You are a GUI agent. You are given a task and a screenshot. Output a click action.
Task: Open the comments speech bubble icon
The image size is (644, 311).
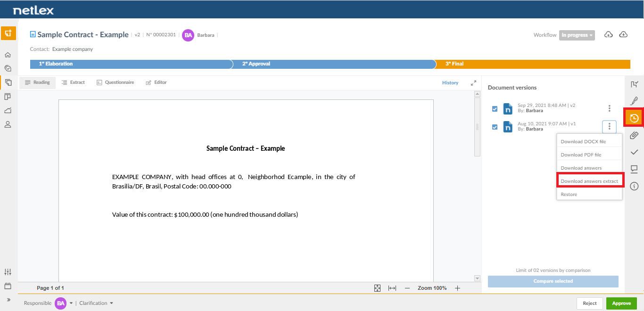(634, 169)
